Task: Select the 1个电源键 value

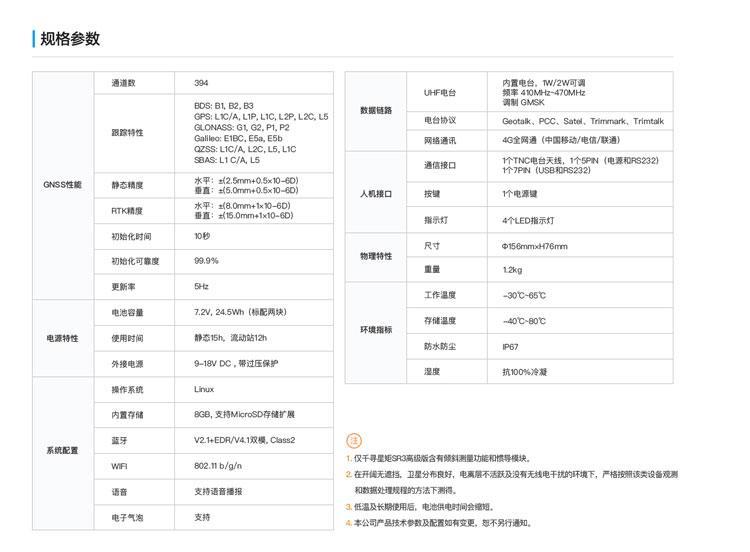Action: pos(519,194)
